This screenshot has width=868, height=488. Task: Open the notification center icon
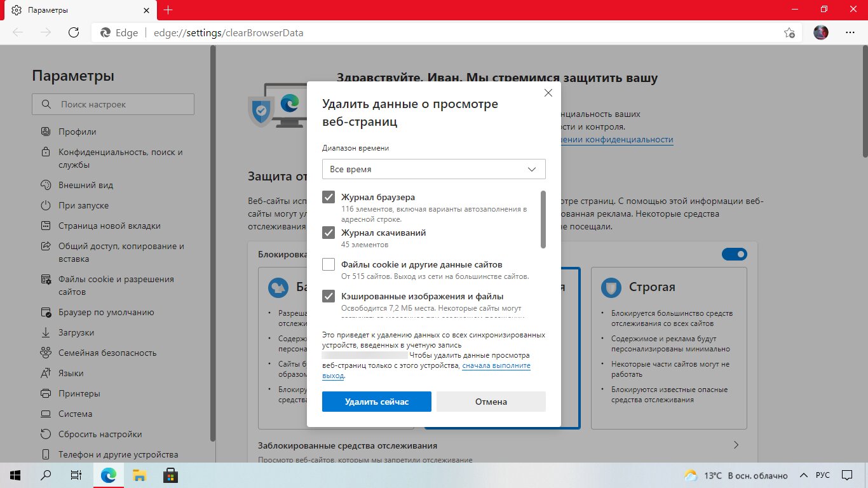pyautogui.click(x=847, y=475)
